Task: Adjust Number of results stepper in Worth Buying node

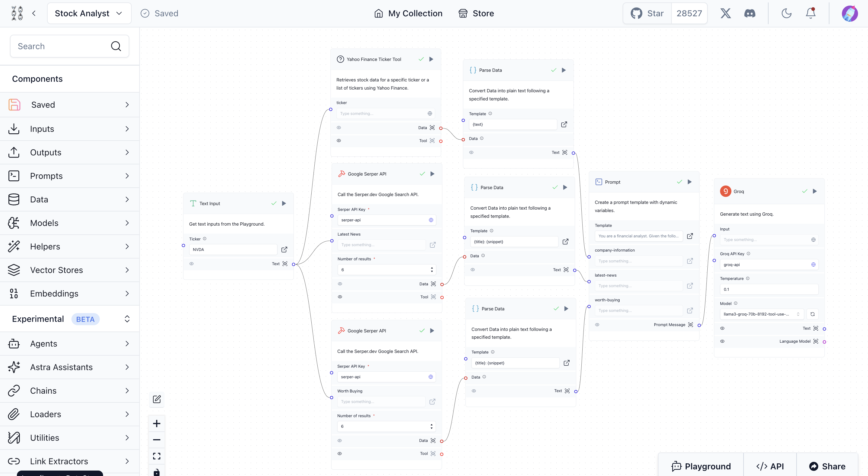Action: [x=431, y=427]
